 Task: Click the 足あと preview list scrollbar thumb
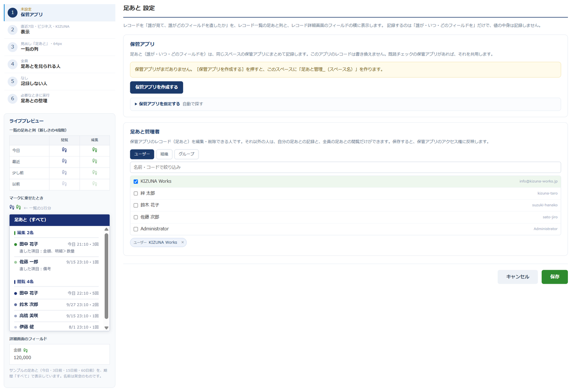click(107, 276)
